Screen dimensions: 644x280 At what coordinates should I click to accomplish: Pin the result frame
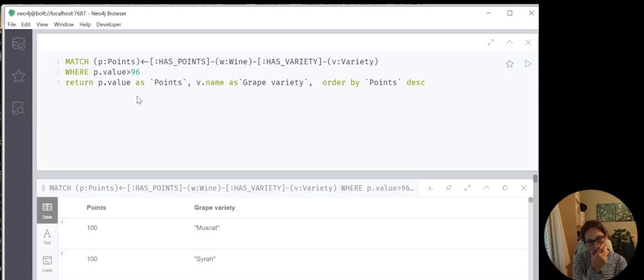(x=449, y=188)
